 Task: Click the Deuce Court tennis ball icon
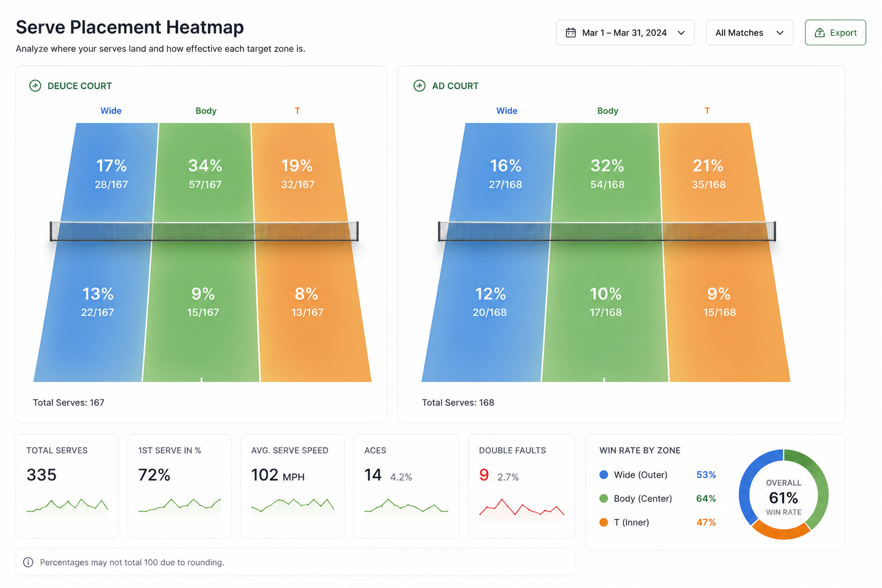[x=35, y=86]
